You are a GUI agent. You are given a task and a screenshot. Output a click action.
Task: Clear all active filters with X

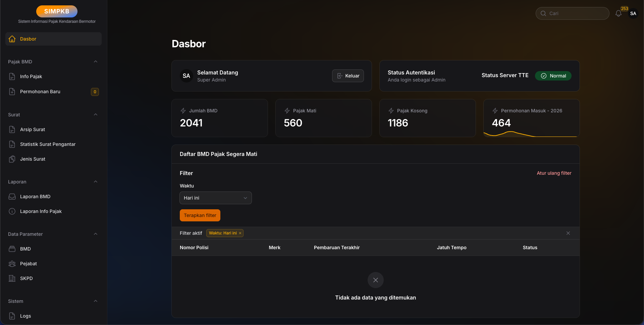click(568, 233)
